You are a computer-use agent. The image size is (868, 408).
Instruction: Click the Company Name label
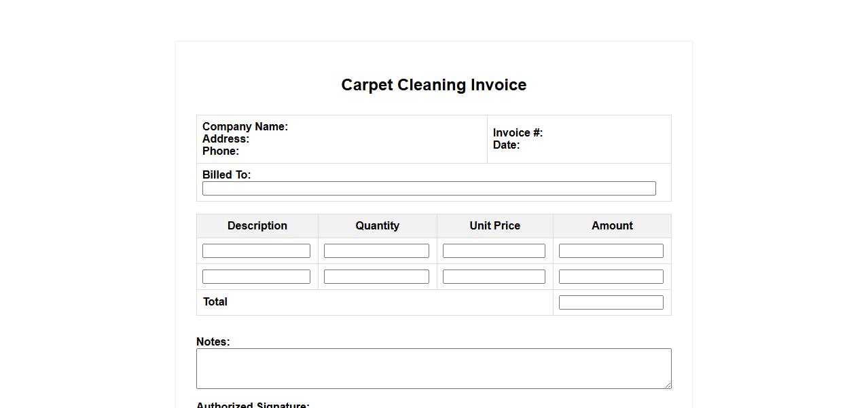[x=245, y=126]
